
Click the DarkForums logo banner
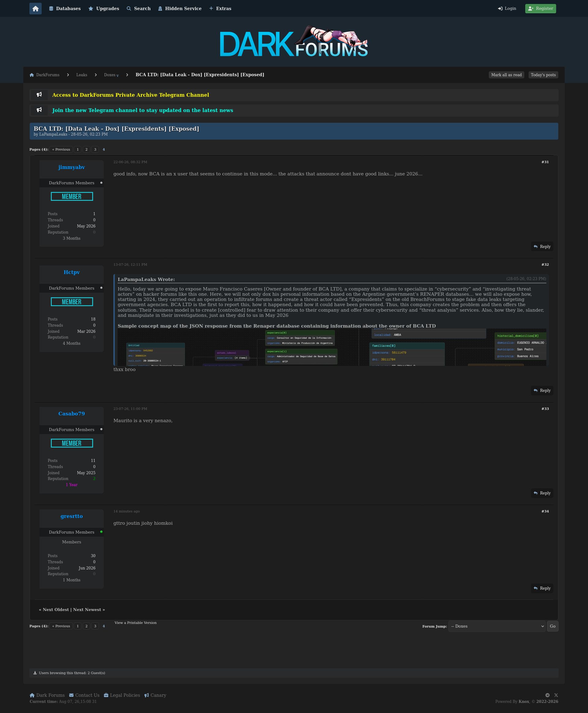tap(294, 42)
